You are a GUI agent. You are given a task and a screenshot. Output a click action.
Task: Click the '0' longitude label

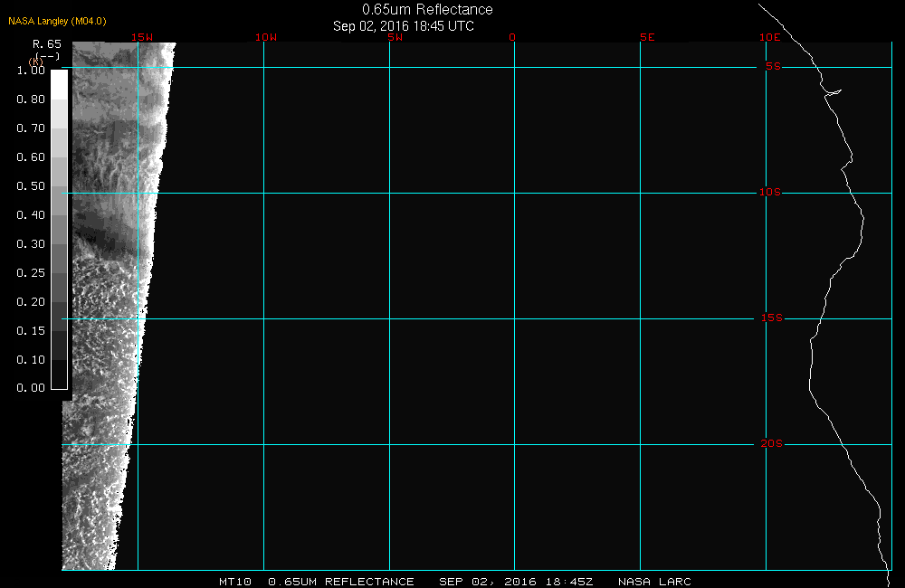pos(512,37)
